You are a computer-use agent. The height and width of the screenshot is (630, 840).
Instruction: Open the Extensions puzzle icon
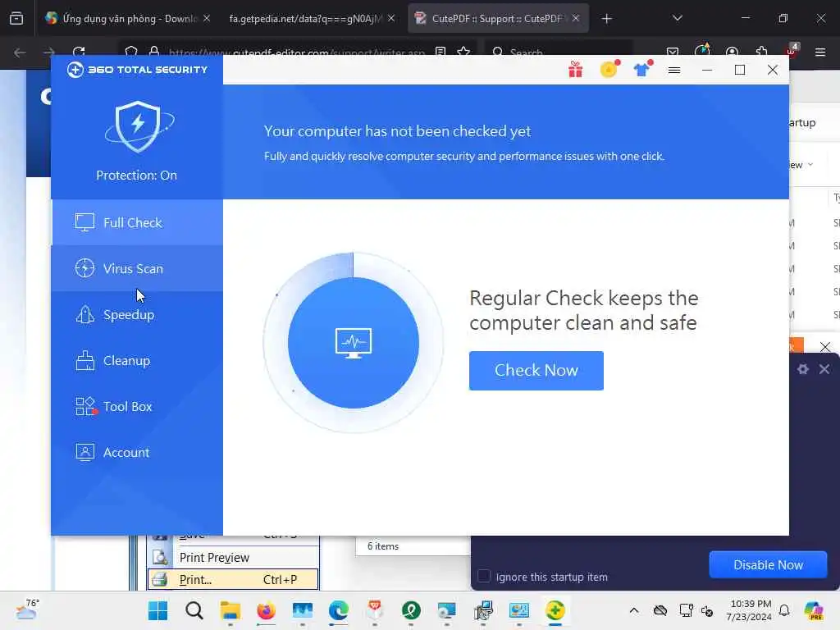(x=761, y=52)
